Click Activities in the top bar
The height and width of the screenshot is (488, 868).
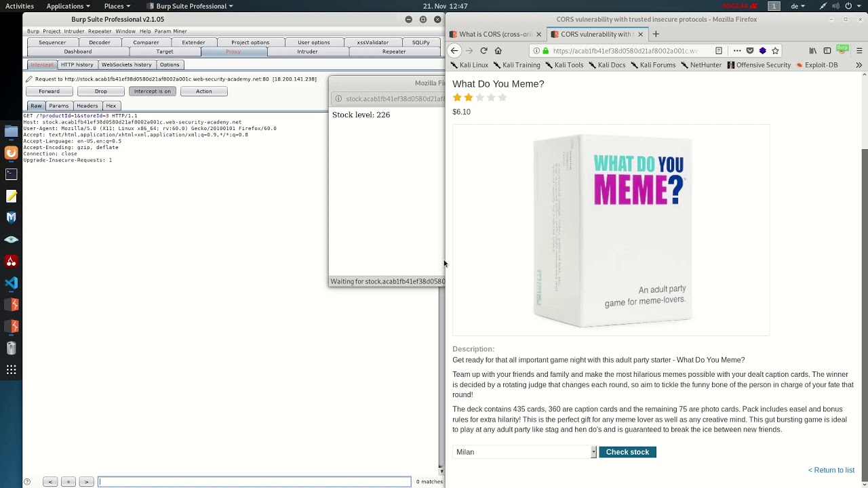click(20, 6)
